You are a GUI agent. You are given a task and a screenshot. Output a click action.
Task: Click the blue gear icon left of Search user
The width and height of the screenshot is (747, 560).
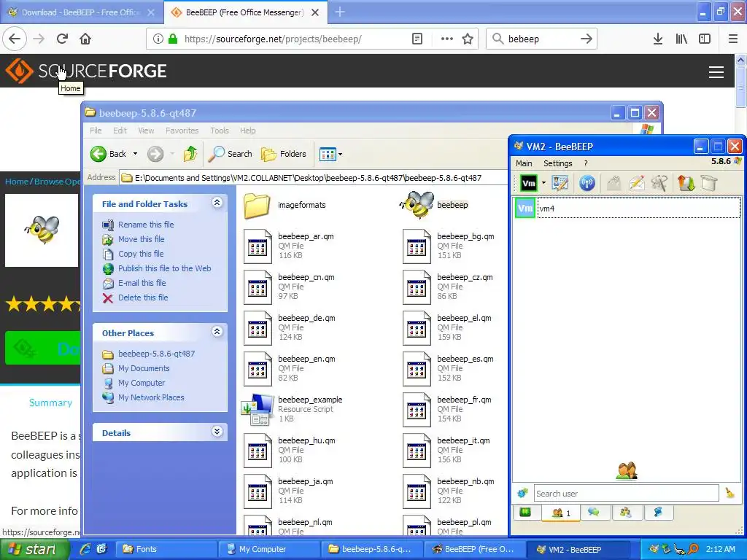(522, 494)
